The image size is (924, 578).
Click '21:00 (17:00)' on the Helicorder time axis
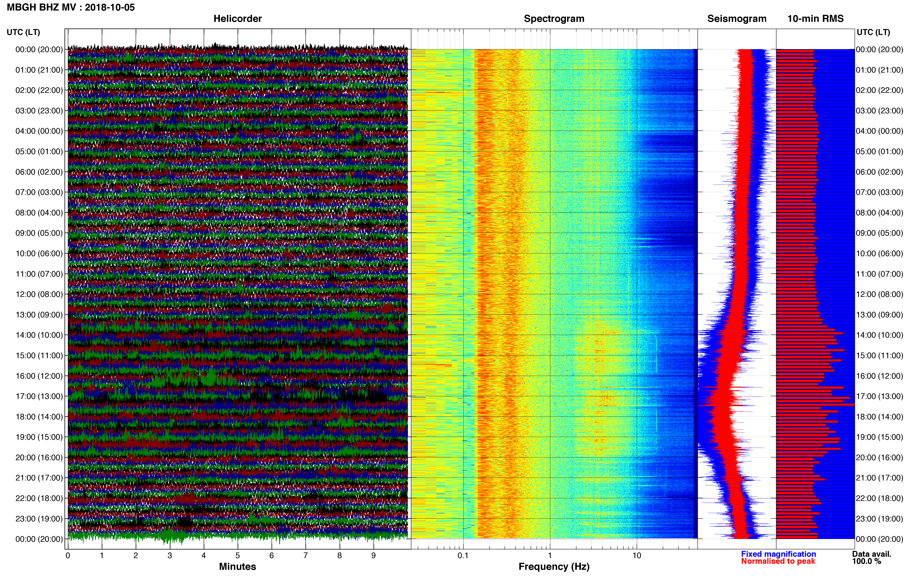[39, 478]
